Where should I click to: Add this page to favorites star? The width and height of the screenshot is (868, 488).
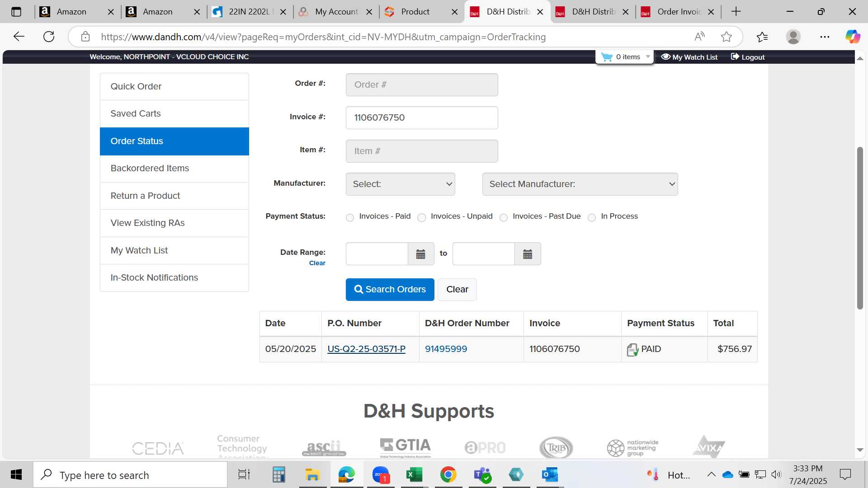(x=726, y=37)
